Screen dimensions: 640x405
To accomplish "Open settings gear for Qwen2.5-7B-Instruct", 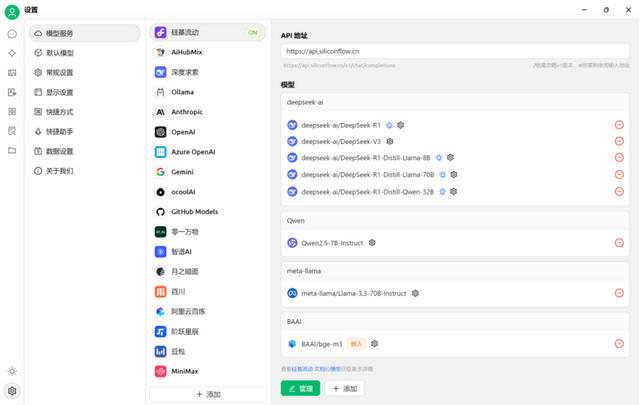I will (x=372, y=243).
